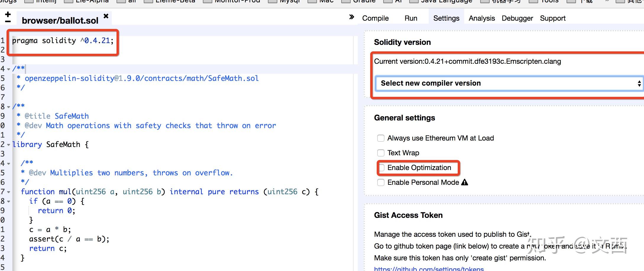Click the pragma solidity ^0.4.21 line
Screen dimensions: 644x271
tap(63, 40)
